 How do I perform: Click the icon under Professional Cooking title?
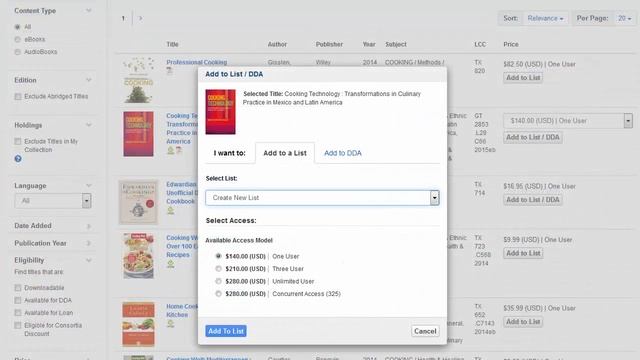169,71
